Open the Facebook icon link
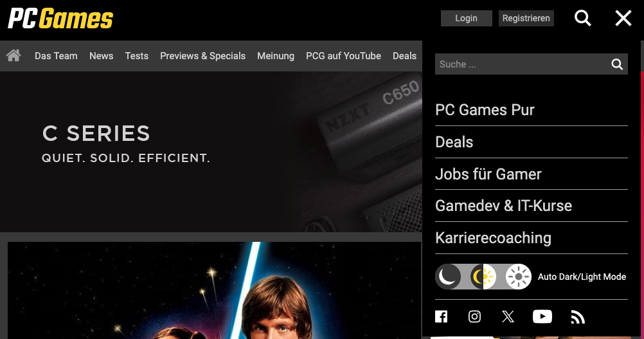The image size is (644, 339). tap(441, 316)
